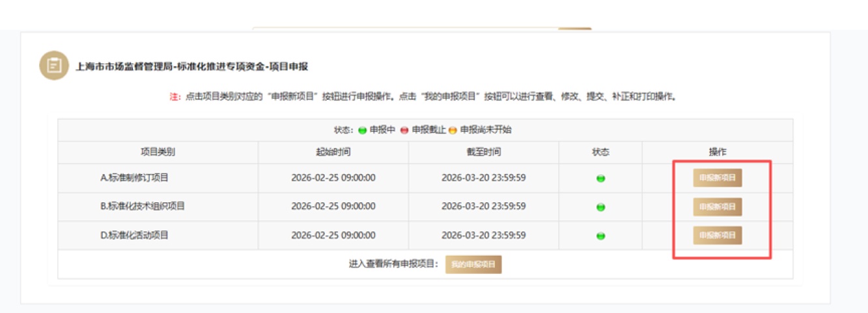Click the clipboard icon beside the page title

point(55,66)
